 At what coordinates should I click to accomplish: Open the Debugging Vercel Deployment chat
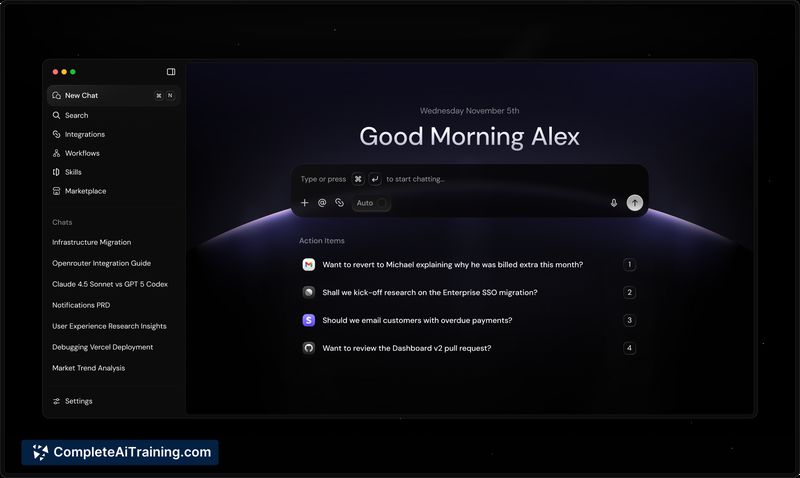click(102, 347)
